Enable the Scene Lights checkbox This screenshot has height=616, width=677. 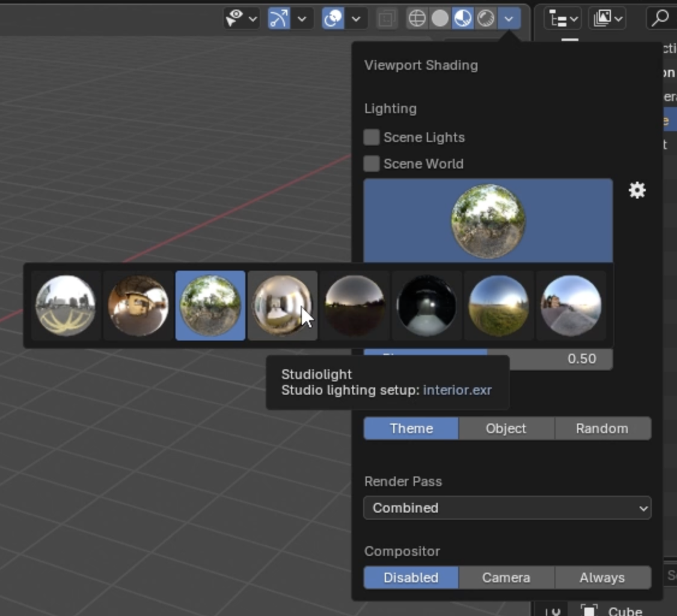point(372,137)
